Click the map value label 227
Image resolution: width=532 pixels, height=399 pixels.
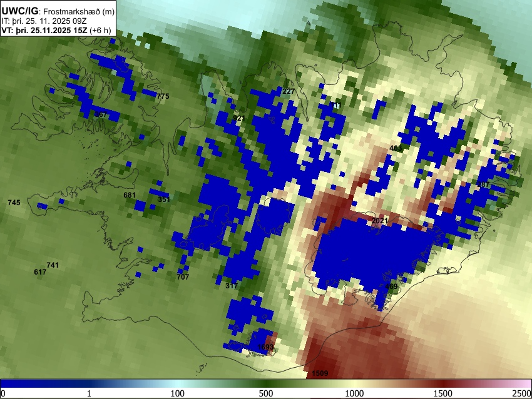289,91
